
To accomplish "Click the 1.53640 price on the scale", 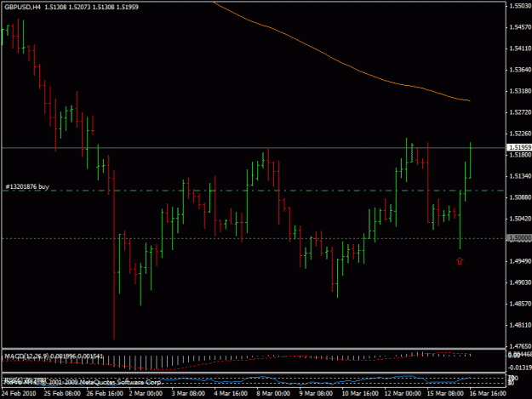I will pos(520,70).
